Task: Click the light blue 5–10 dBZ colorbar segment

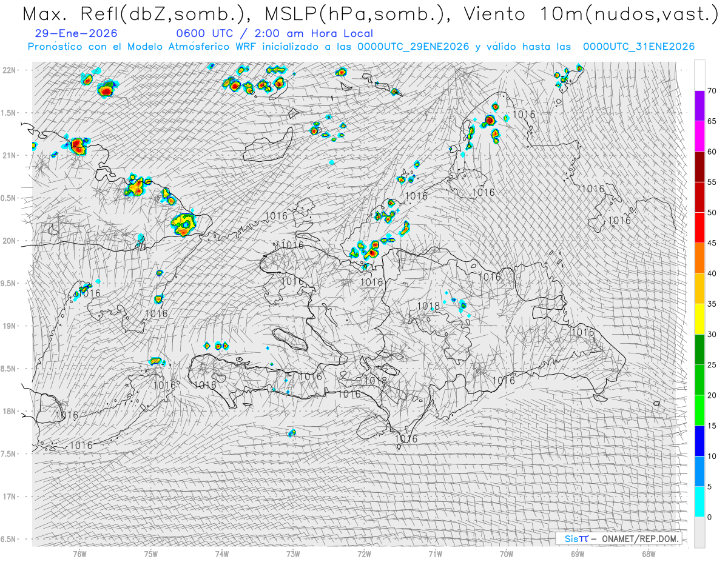Action: tap(699, 471)
